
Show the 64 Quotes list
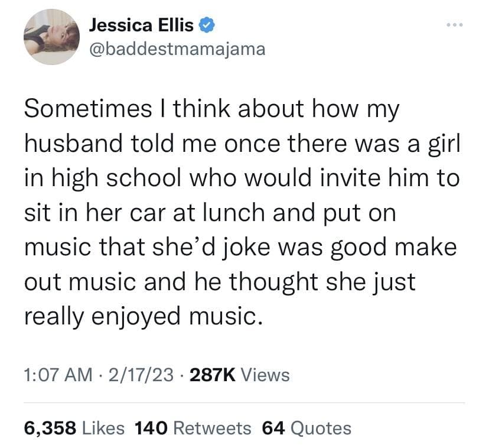click(x=306, y=428)
